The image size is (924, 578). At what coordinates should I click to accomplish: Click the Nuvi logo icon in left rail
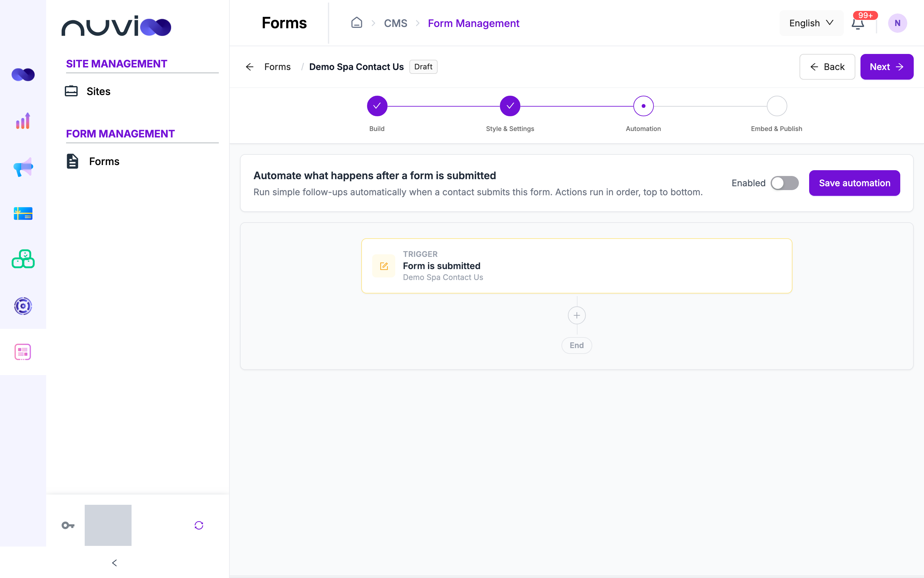23,74
